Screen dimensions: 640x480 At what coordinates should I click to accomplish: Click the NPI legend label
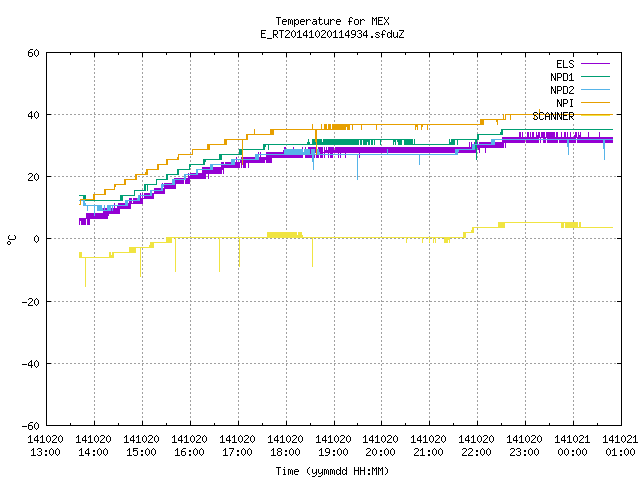click(x=565, y=103)
